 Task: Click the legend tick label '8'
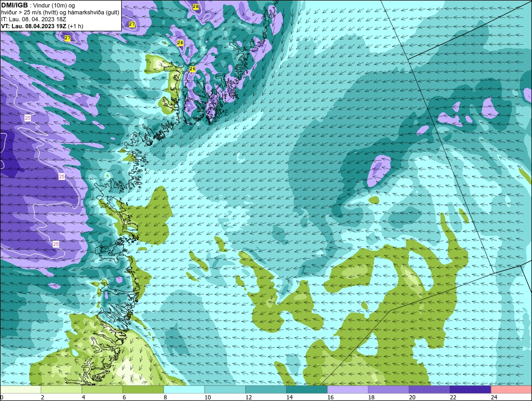165,397
